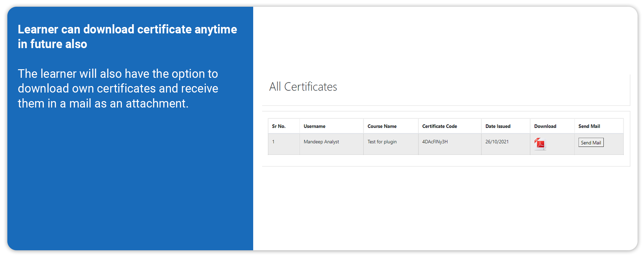Select the Username column header

click(314, 126)
